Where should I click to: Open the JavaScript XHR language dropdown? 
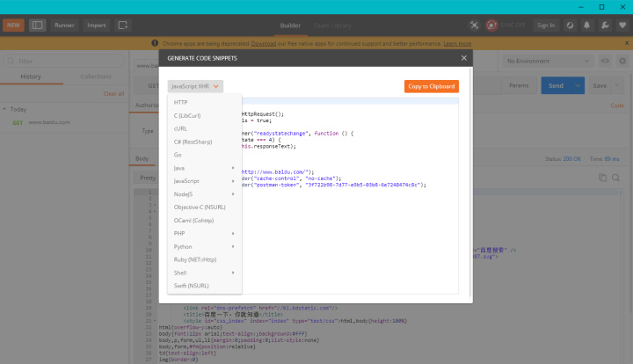(195, 86)
